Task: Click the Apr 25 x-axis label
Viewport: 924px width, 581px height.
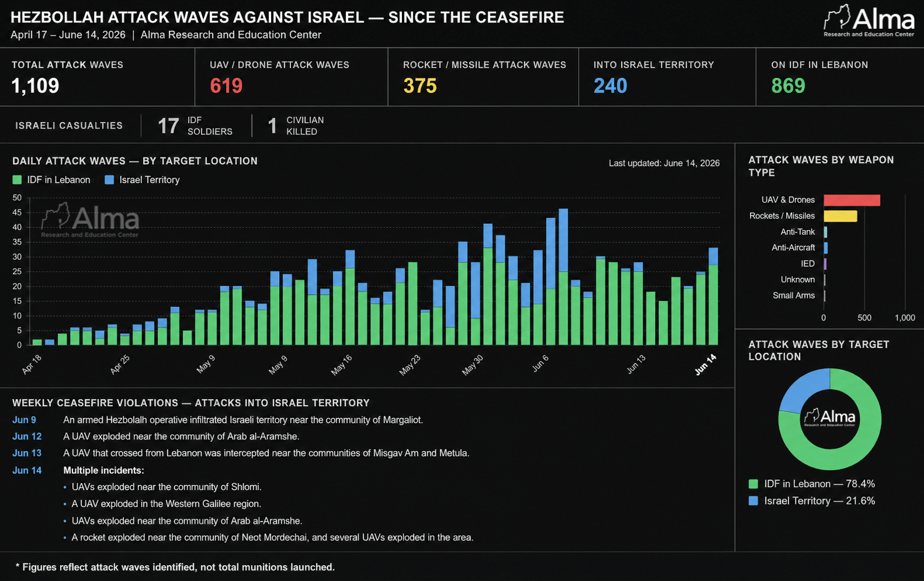Action: [x=120, y=365]
